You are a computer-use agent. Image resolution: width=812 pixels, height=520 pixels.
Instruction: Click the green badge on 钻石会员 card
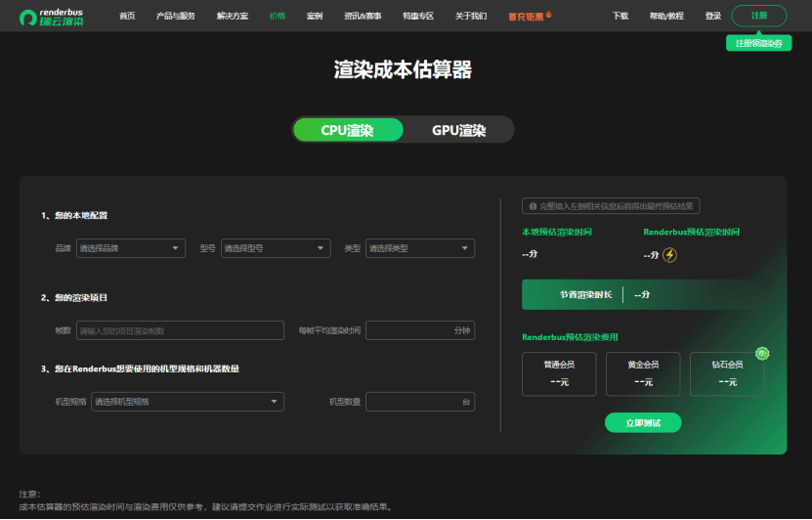[x=762, y=354]
